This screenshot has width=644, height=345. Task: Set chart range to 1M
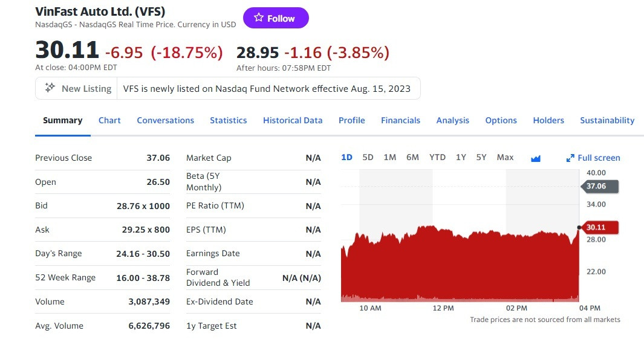coord(390,158)
